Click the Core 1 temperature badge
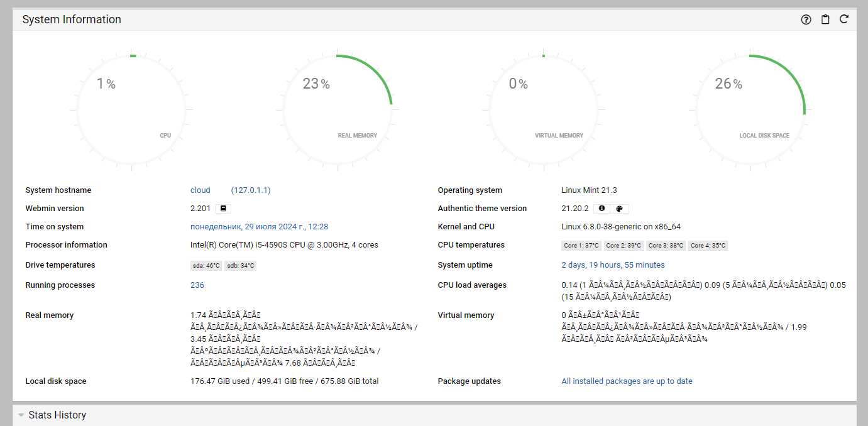The image size is (868, 426). [580, 245]
